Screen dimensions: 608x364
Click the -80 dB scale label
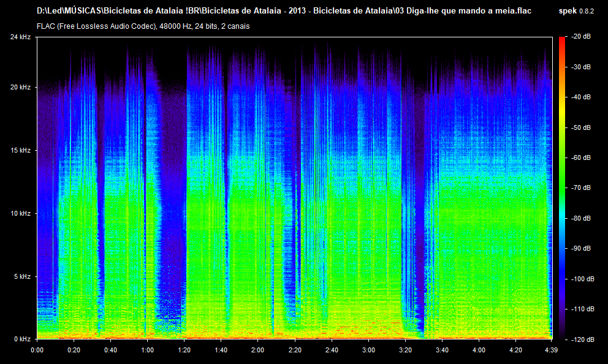(x=581, y=218)
